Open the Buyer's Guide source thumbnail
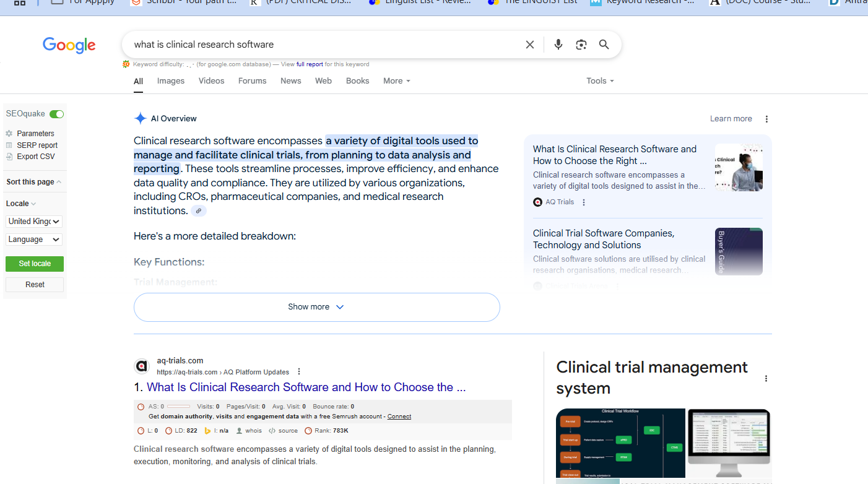This screenshot has height=484, width=868. pyautogui.click(x=739, y=251)
